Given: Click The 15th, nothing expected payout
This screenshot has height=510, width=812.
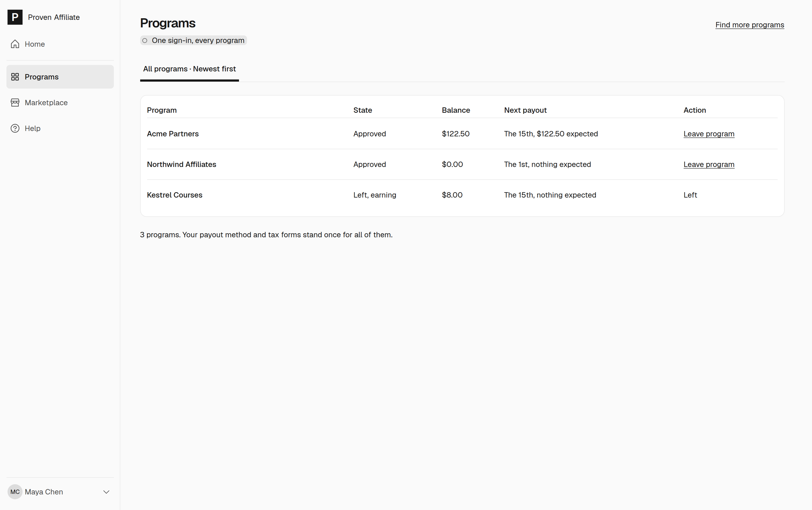Looking at the screenshot, I should (x=550, y=195).
